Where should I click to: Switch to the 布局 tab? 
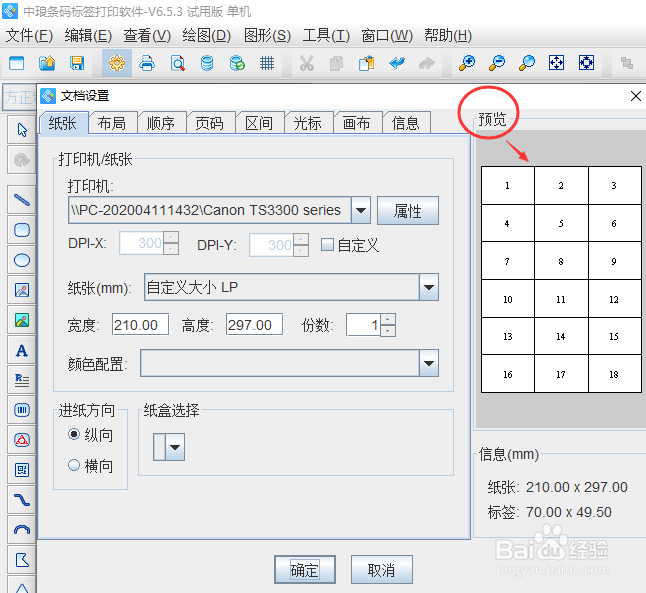tap(112, 123)
